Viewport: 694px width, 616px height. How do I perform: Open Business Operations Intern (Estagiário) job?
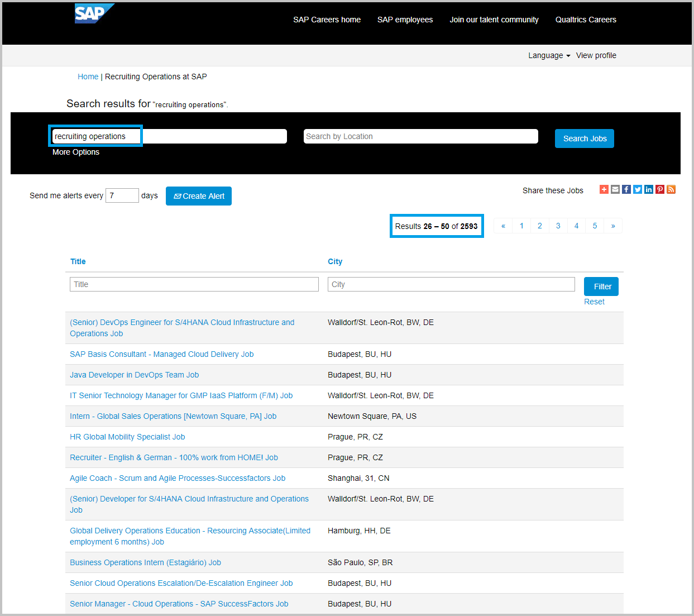(x=146, y=562)
